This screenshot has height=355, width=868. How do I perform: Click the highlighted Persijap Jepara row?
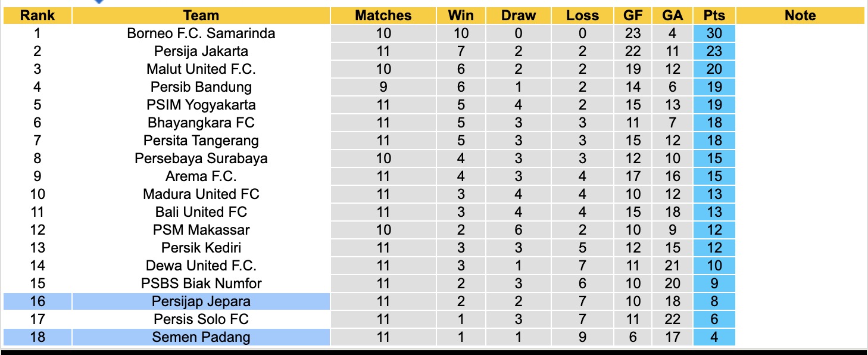201,301
